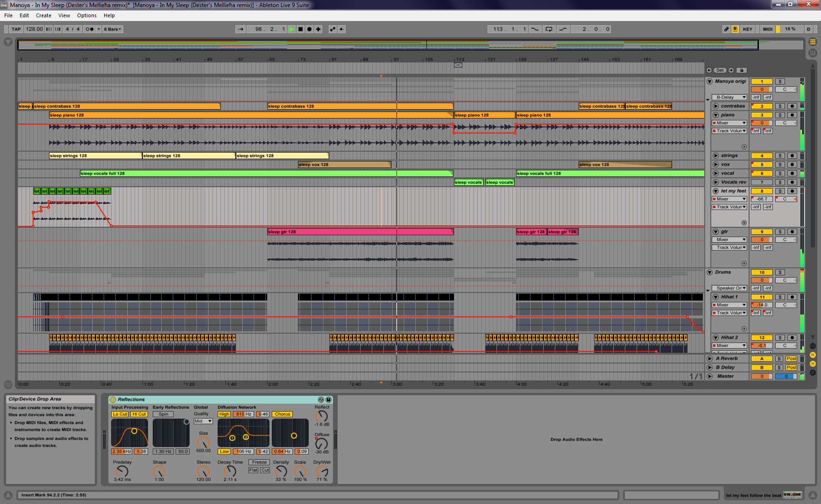The image size is (821, 504).
Task: Nudge tempo up button
Action: 57,29
